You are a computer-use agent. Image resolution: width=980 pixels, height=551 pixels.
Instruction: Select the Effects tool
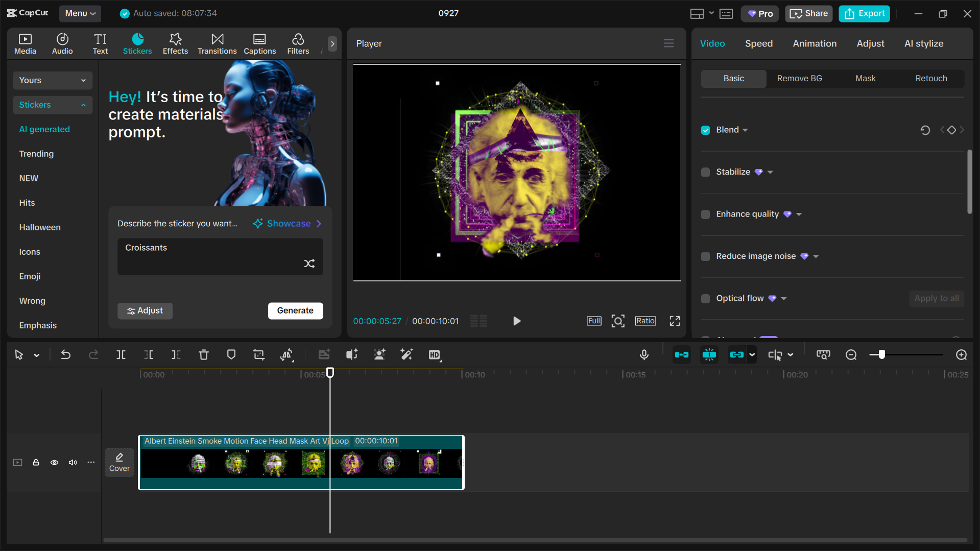[175, 43]
